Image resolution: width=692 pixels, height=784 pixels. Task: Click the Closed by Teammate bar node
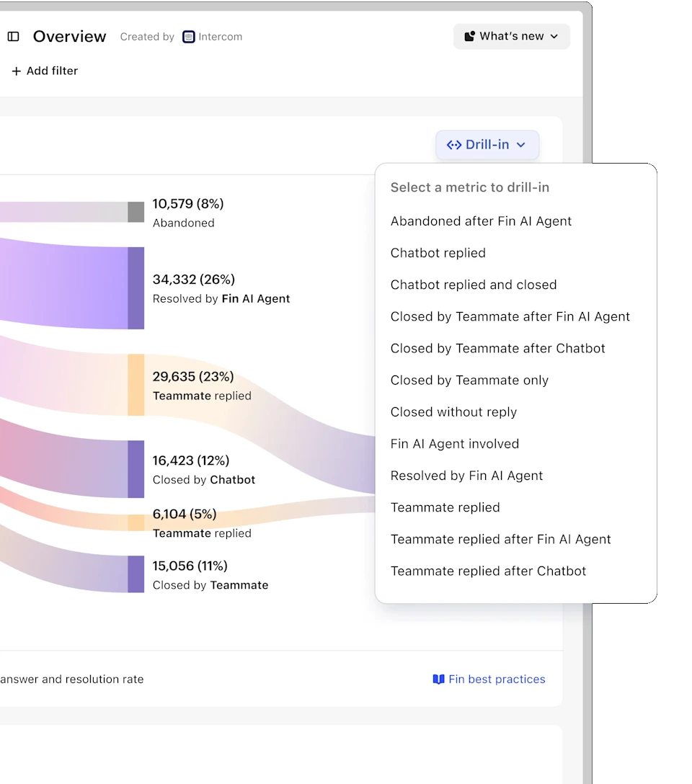pos(136,574)
